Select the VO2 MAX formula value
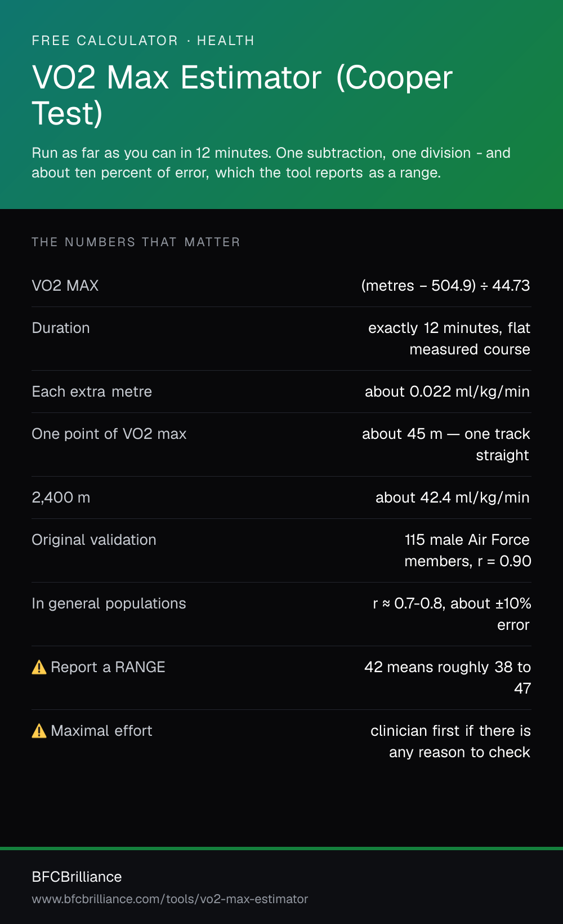 click(445, 286)
